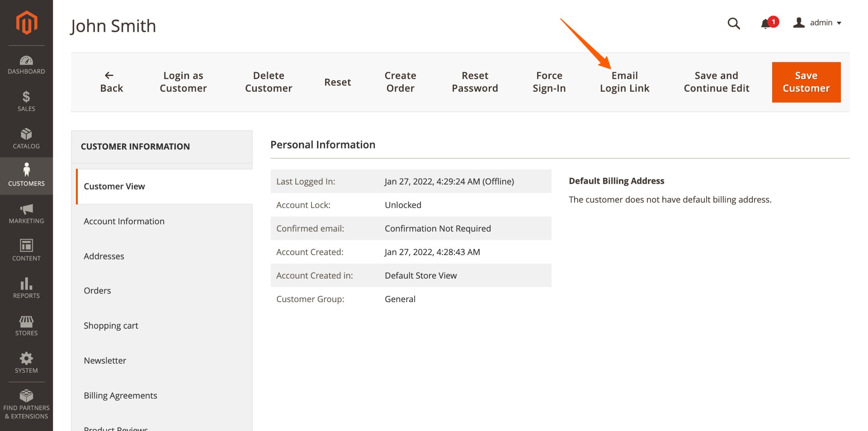Click the 'General' customer group value
This screenshot has width=868, height=431.
pos(400,299)
